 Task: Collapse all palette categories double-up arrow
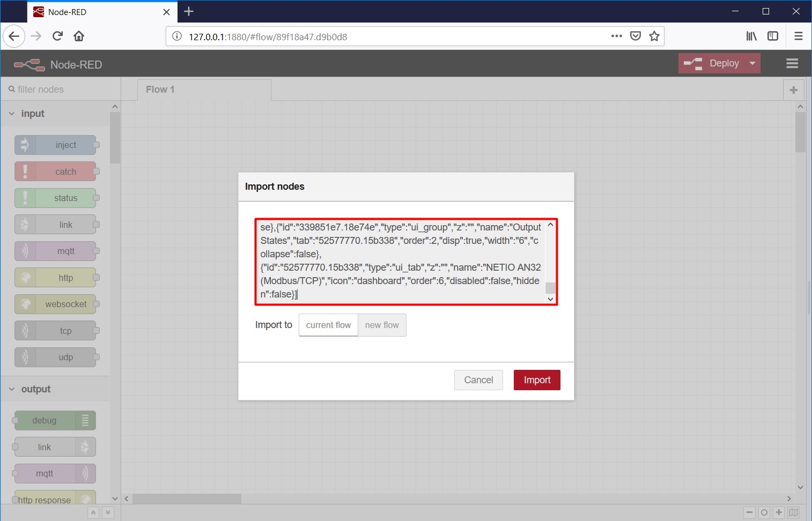click(93, 512)
